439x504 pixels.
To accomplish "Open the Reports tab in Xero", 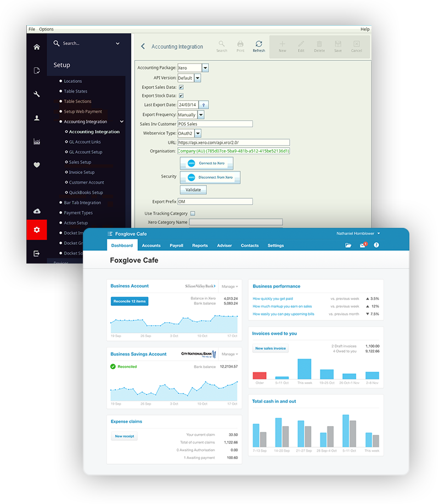I will (x=200, y=245).
